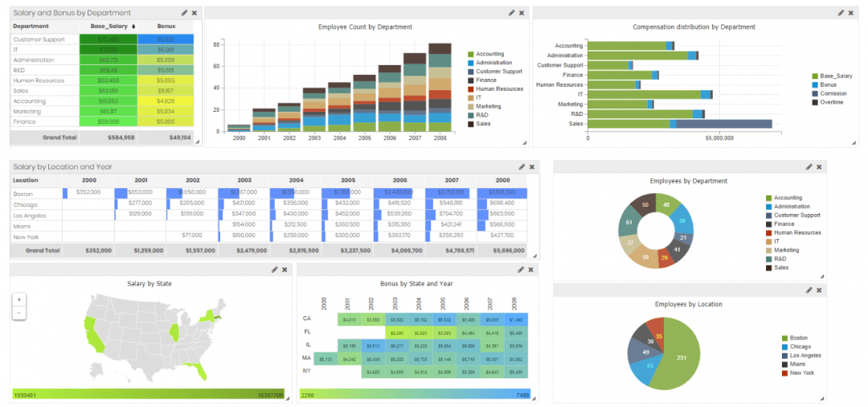Click the Salary by State color range bar

pos(148,395)
